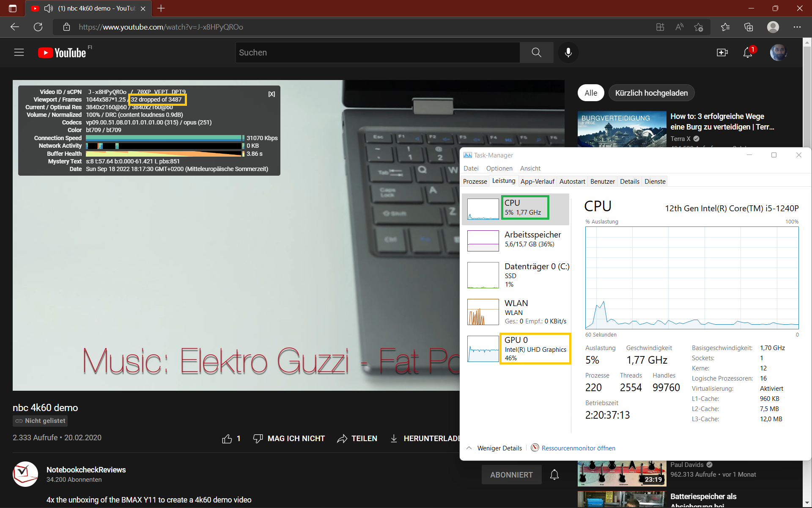812x508 pixels.
Task: Open the Favorites list icon
Action: (725, 27)
